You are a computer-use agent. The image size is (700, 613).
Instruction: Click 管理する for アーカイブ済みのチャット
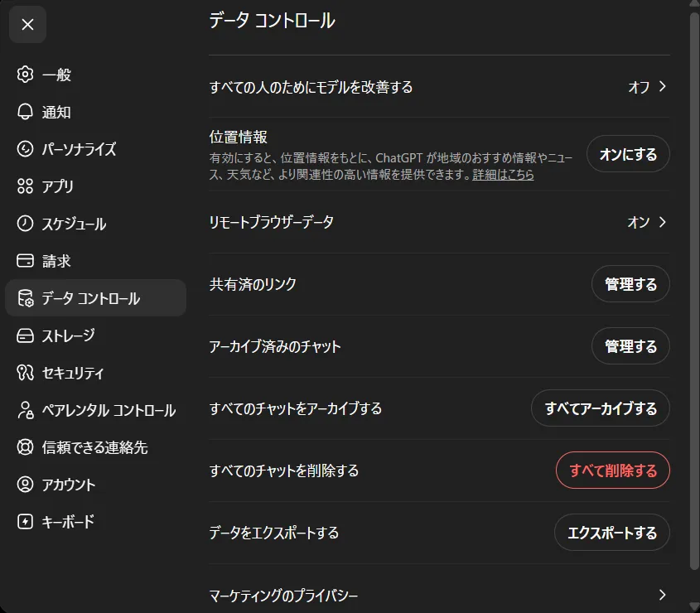pos(630,346)
